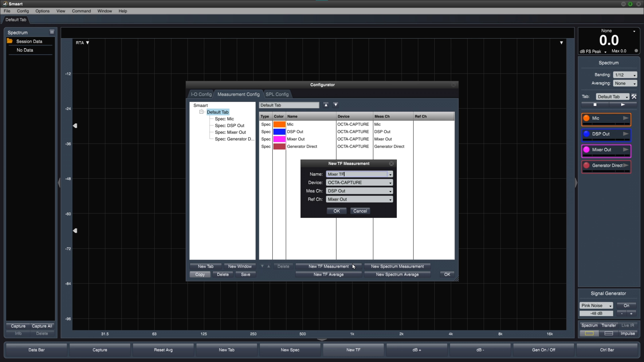The width and height of the screenshot is (644, 362).
Task: Select Spec: Mixer Out in the tree
Action: point(230,132)
